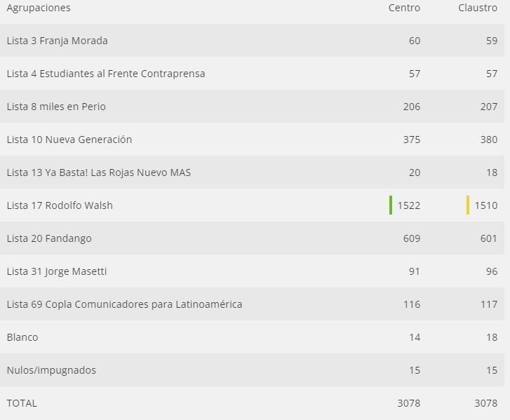Image resolution: width=510 pixels, height=420 pixels.
Task: Click the Blanco row label
Action: tap(22, 337)
